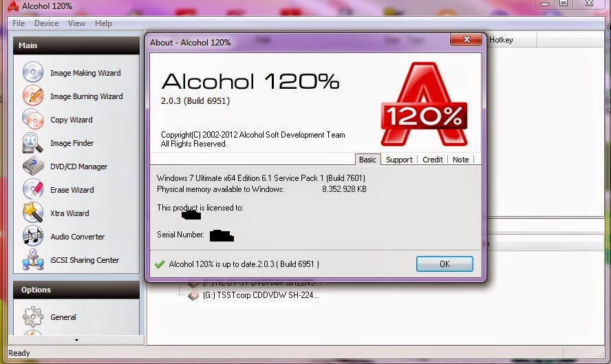Minimize the Alcohol 120% main window

tap(545, 3)
